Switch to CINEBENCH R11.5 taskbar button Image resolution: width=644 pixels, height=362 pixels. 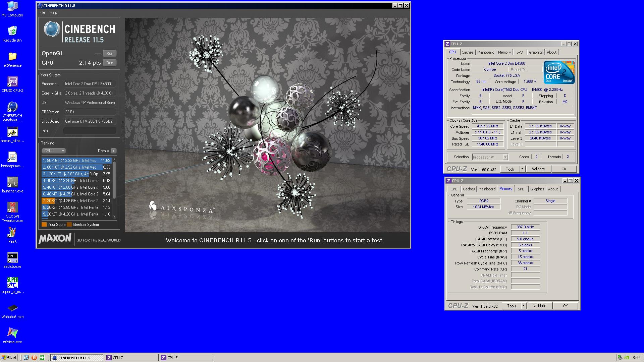pyautogui.click(x=77, y=358)
